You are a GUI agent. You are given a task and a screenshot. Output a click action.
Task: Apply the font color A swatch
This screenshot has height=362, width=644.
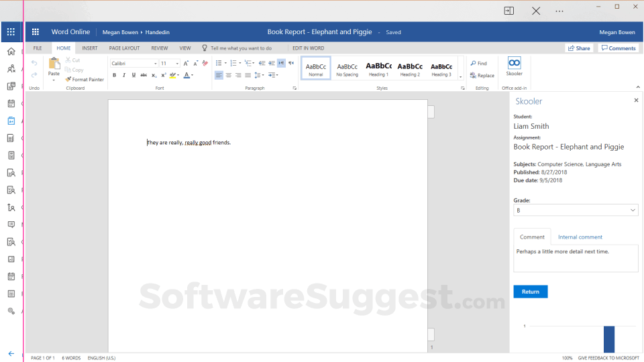tap(186, 75)
